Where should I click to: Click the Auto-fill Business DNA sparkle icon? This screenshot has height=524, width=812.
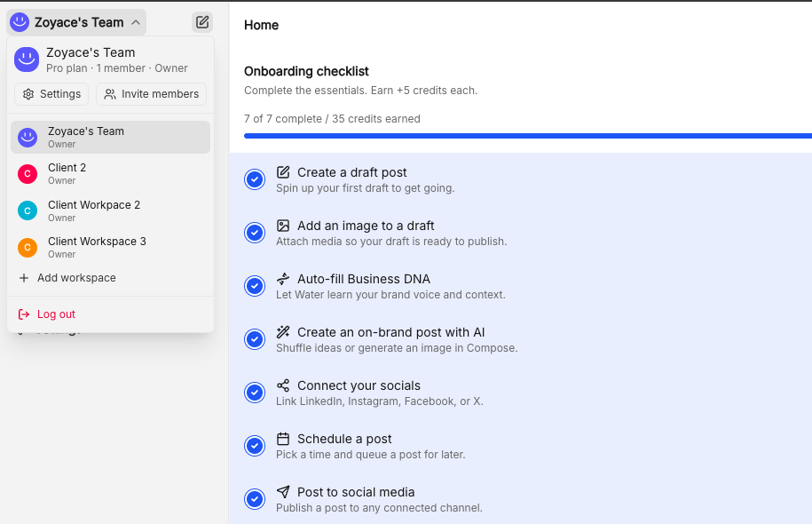click(x=282, y=278)
